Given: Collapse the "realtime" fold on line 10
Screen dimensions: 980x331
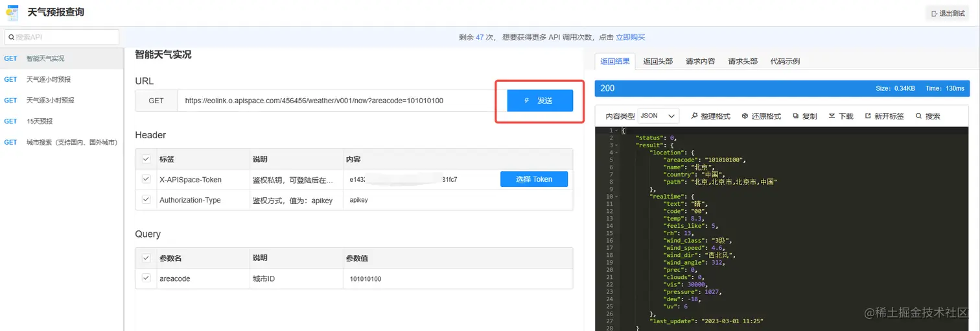Looking at the screenshot, I should point(618,196).
